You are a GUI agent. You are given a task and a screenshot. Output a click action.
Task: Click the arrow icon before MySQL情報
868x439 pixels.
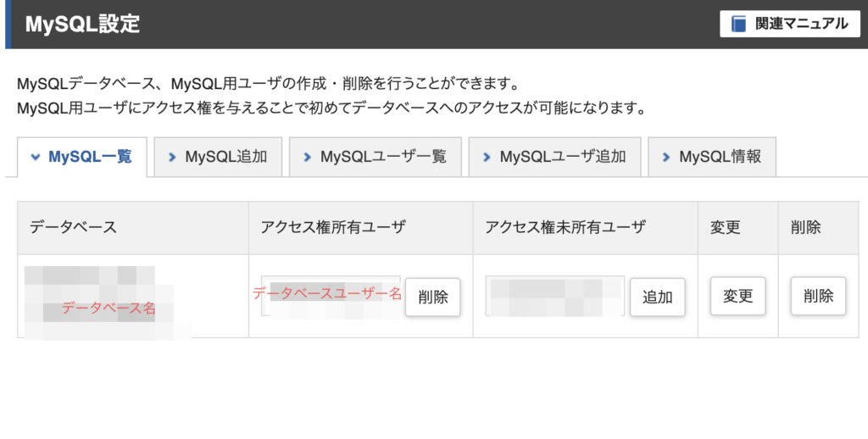[666, 157]
